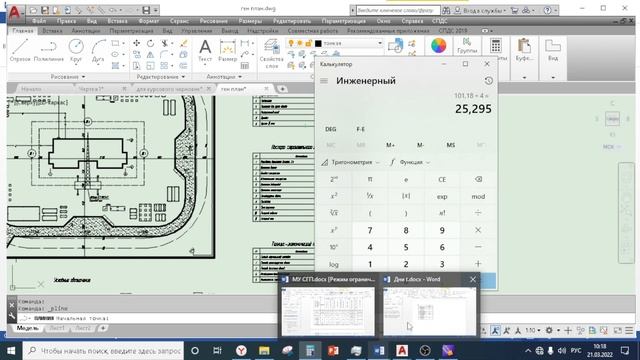640x360 pixels.
Task: Toggle the layer lock icon
Action: pyautogui.click(x=308, y=43)
